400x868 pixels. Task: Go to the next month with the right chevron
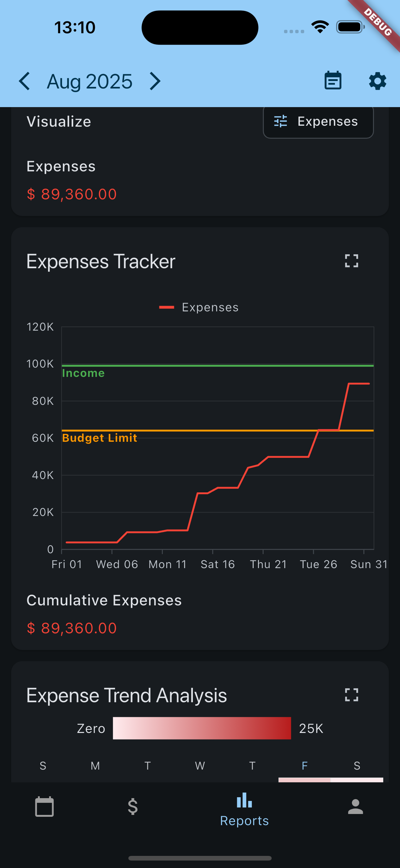[155, 81]
